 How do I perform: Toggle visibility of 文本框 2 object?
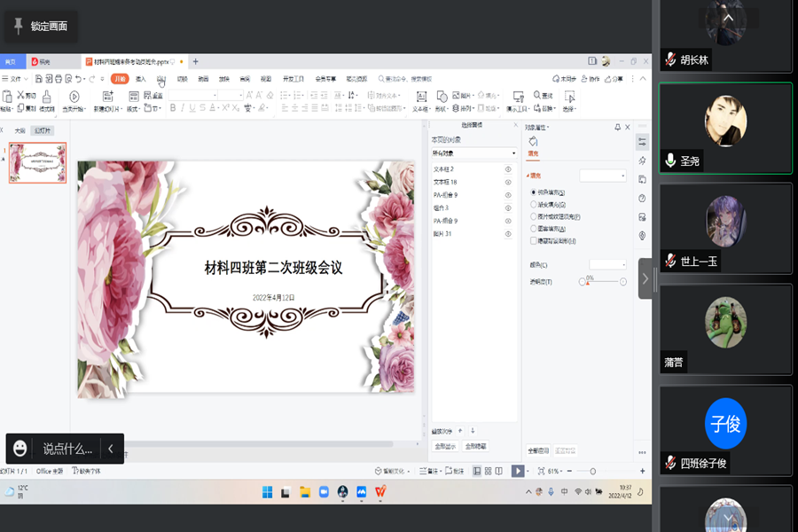pyautogui.click(x=508, y=168)
